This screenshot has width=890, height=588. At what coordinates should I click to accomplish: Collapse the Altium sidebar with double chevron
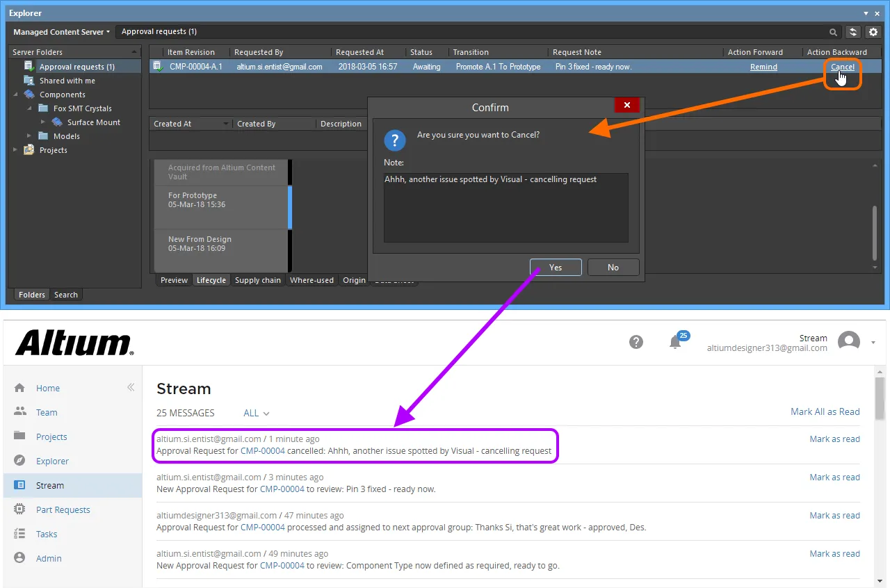tap(131, 387)
